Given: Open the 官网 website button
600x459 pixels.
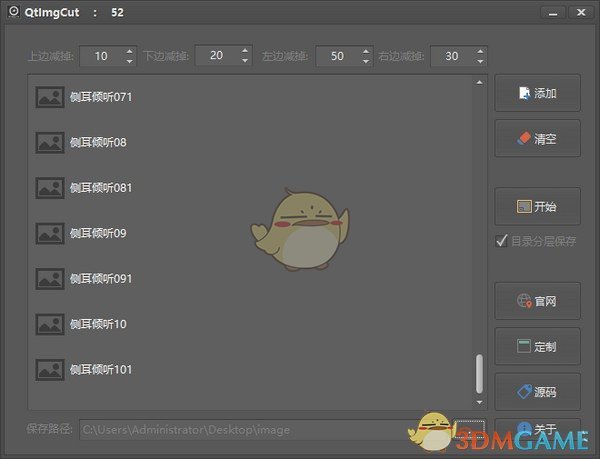Looking at the screenshot, I should click(x=537, y=301).
